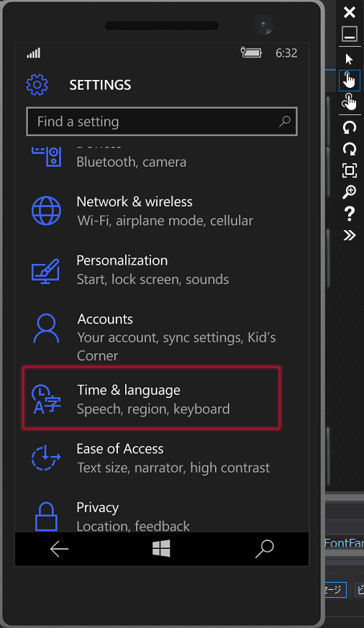Screen dimensions: 364x628
Task: Expand additional tools double chevron
Action: point(349,235)
